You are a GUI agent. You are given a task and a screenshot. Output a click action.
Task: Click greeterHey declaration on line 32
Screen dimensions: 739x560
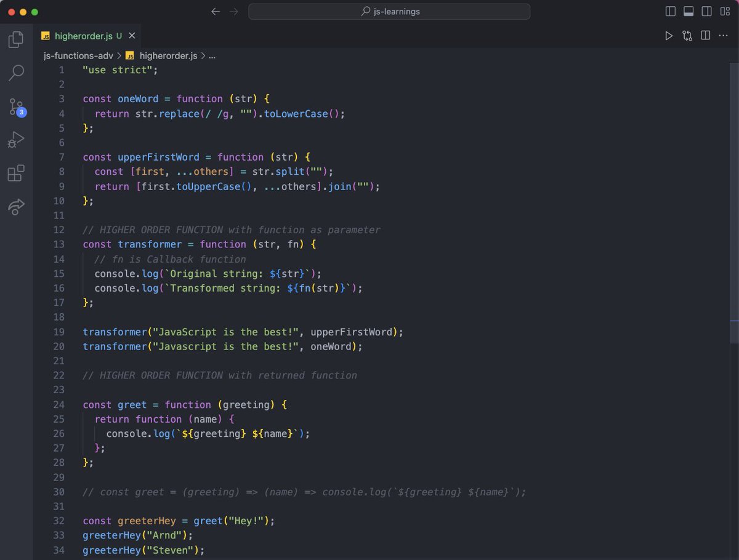point(147,521)
